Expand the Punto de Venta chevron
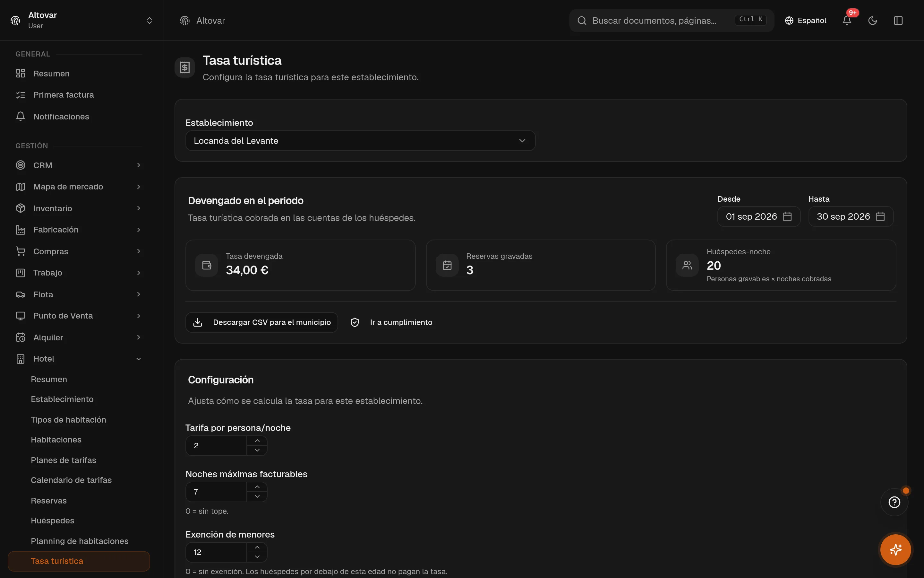 point(139,316)
